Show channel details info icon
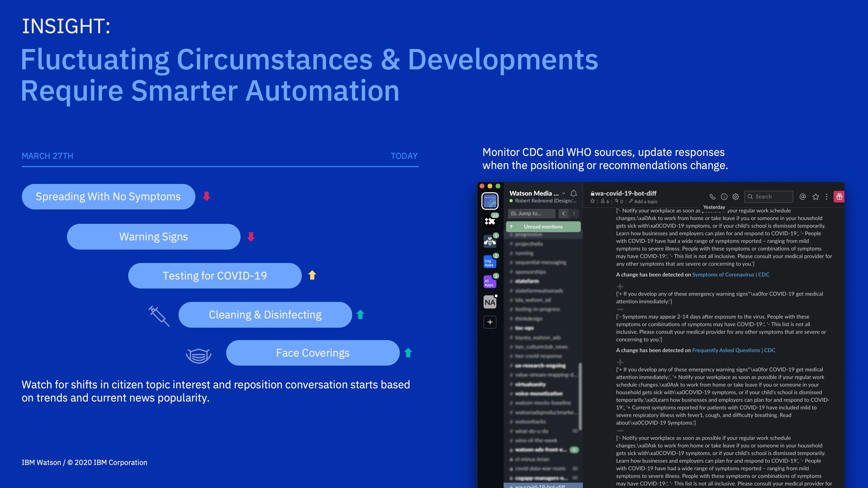868x488 pixels. (724, 197)
